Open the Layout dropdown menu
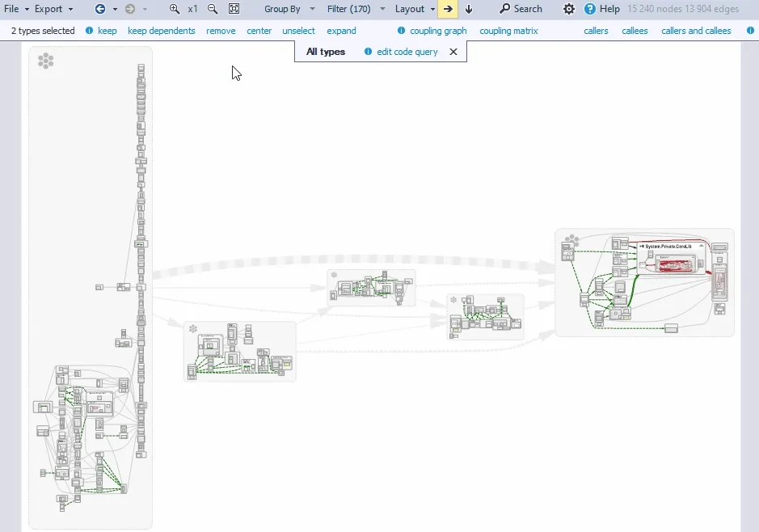The image size is (759, 532). 415,9
